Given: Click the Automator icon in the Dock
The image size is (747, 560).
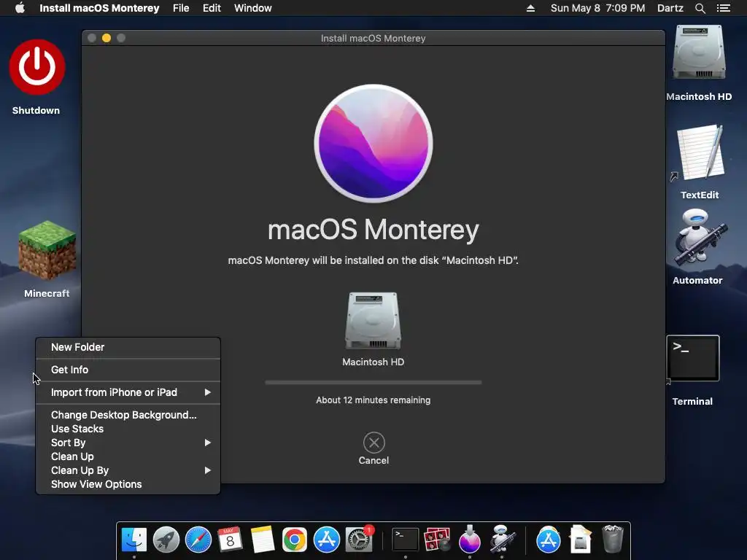Looking at the screenshot, I should (502, 539).
